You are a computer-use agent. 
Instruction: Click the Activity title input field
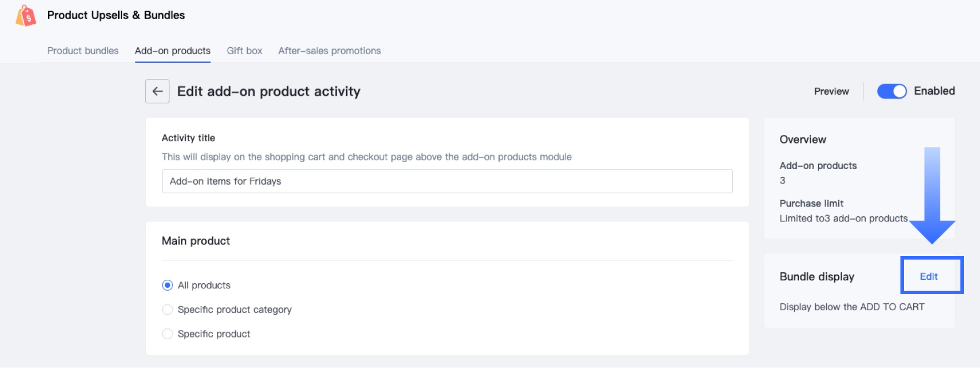(447, 181)
